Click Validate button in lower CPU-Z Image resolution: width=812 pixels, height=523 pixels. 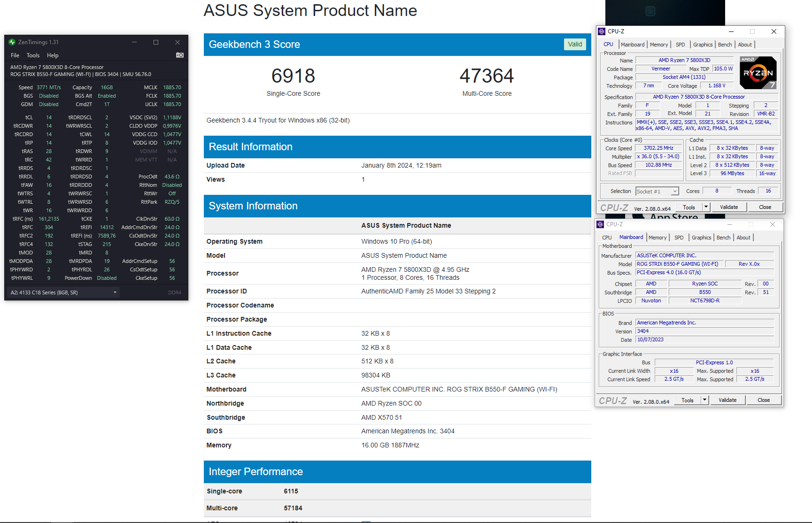click(727, 400)
